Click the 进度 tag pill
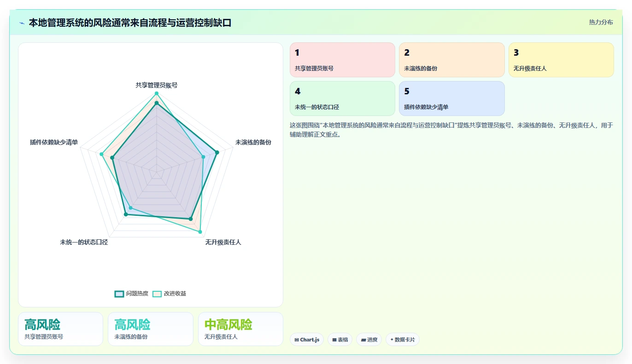This screenshot has height=364, width=632. (369, 340)
